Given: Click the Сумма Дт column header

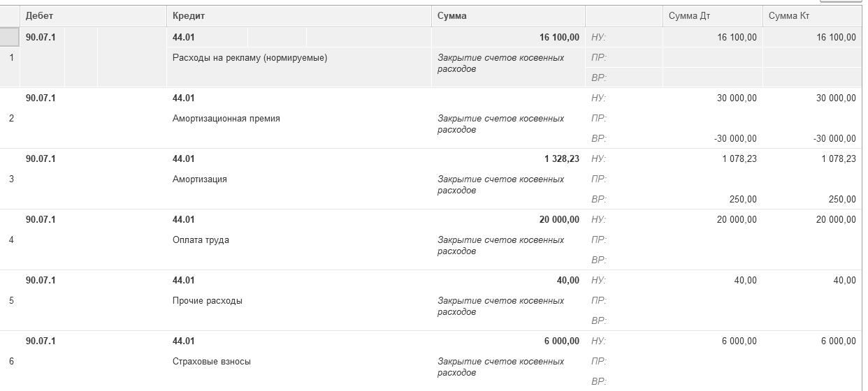Looking at the screenshot, I should pos(688,16).
